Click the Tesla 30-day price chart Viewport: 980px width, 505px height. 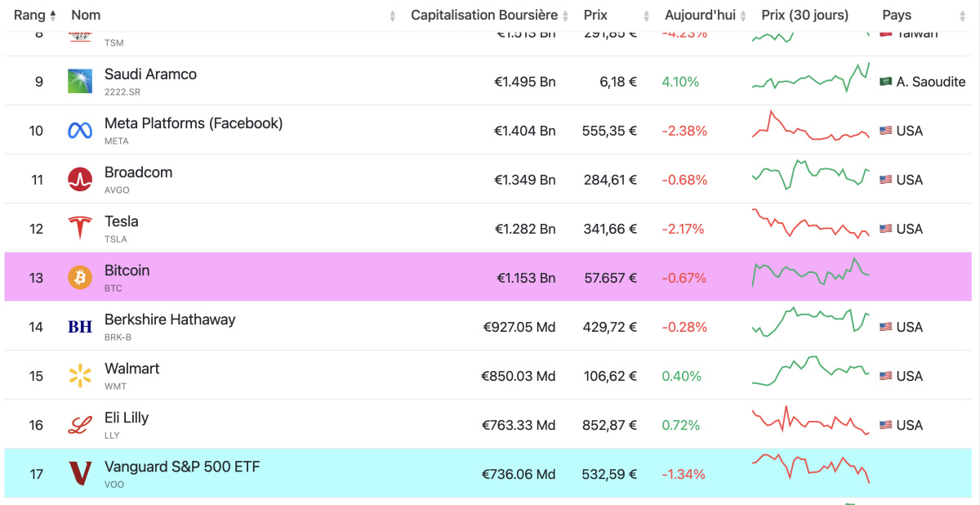pyautogui.click(x=811, y=223)
